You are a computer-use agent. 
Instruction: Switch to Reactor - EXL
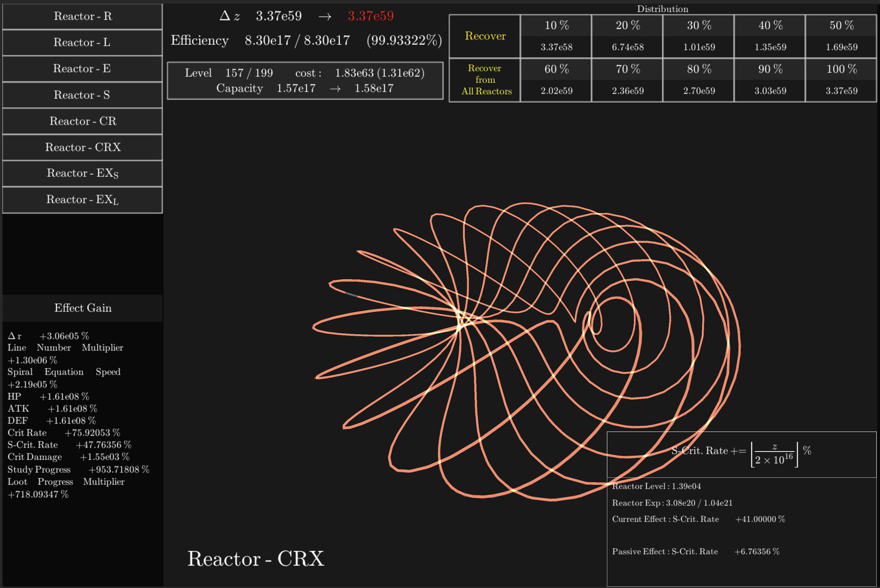tap(82, 199)
